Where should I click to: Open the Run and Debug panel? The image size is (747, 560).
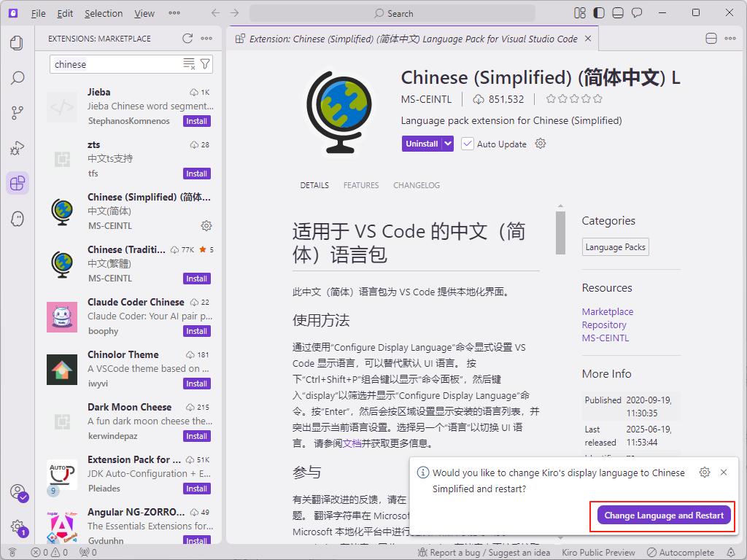(x=18, y=148)
